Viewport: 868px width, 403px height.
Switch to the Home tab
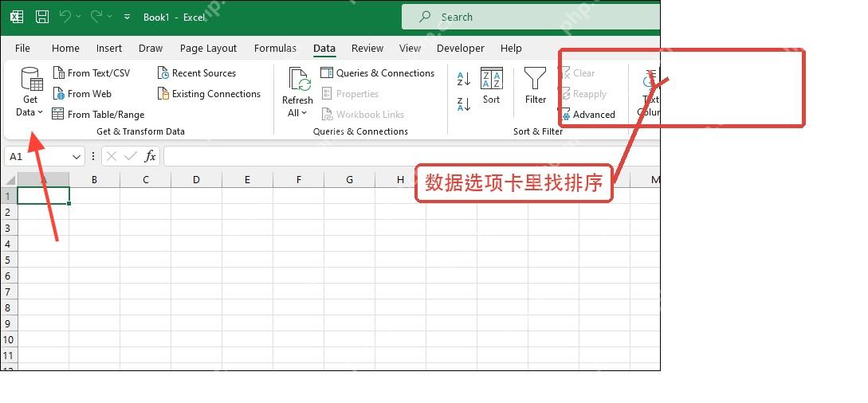[65, 48]
